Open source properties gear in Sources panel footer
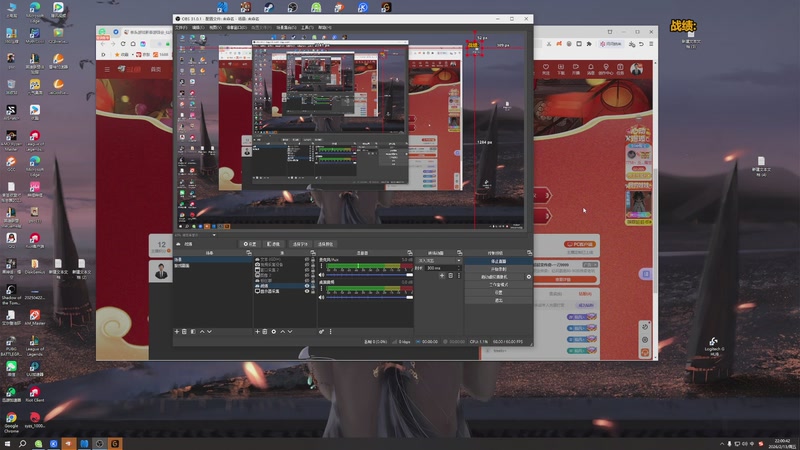 273,332
